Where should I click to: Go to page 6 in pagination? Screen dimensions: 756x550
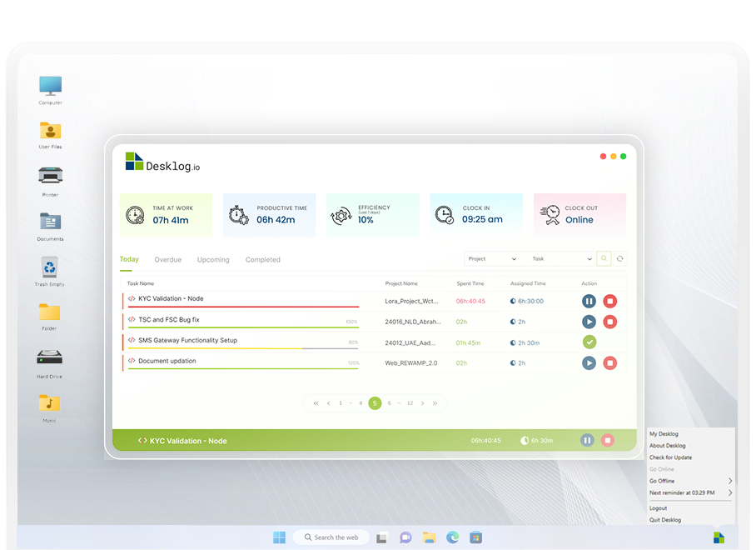(x=389, y=403)
